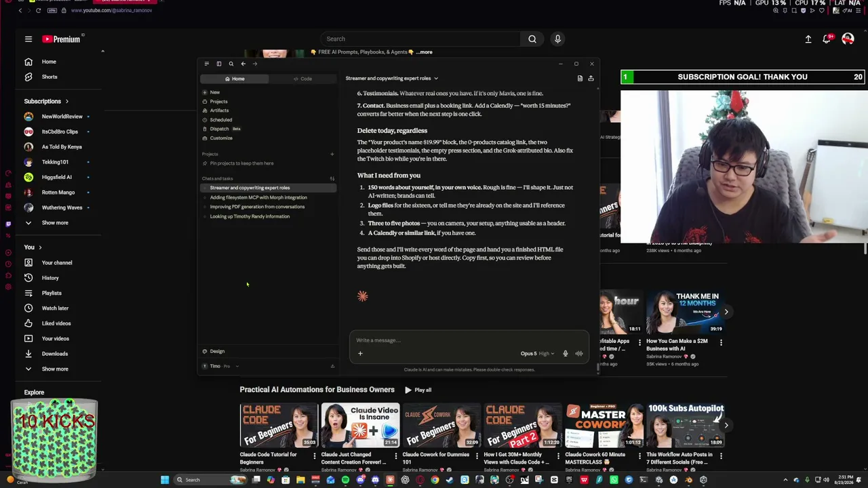Open the Looking up Timothy Randy chat
The image size is (868, 488).
250,216
